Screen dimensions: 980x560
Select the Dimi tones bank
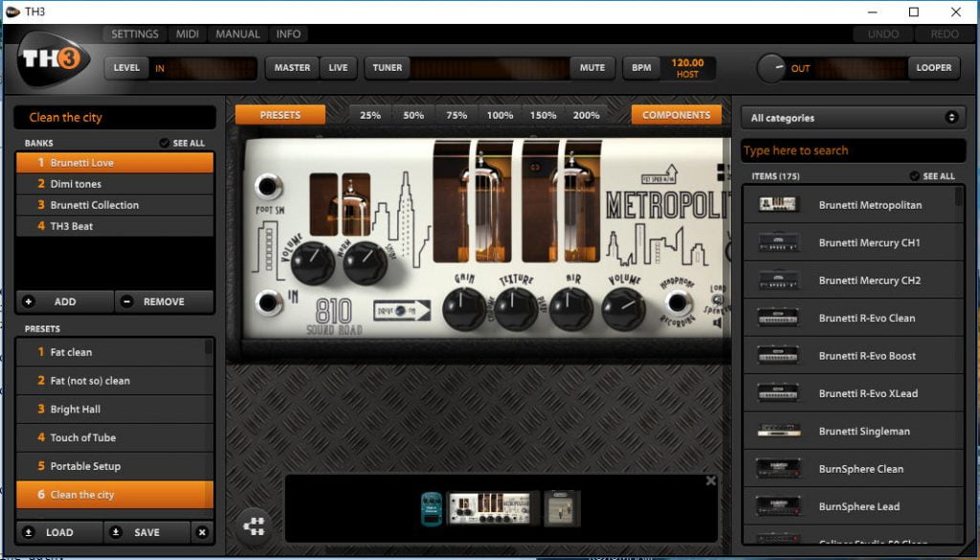[115, 184]
